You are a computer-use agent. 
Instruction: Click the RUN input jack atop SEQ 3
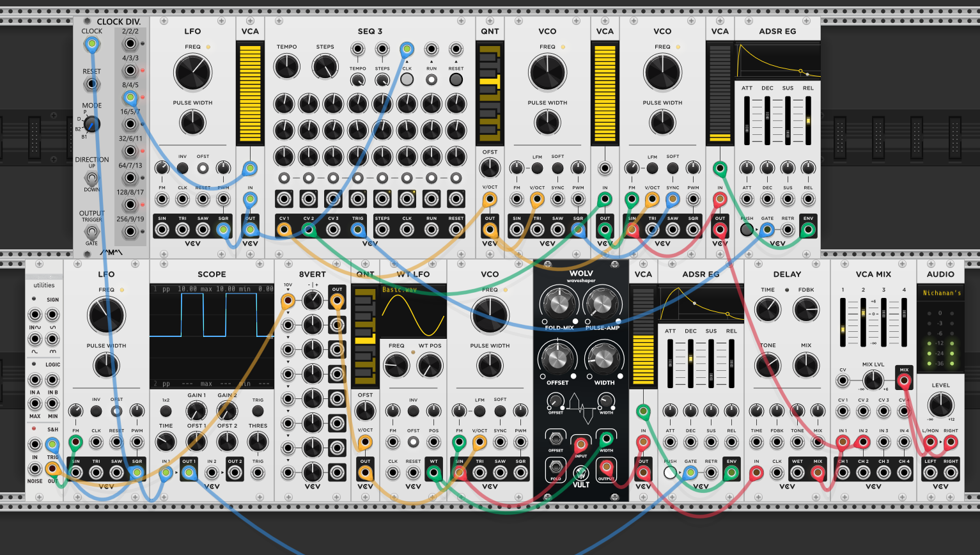(432, 49)
